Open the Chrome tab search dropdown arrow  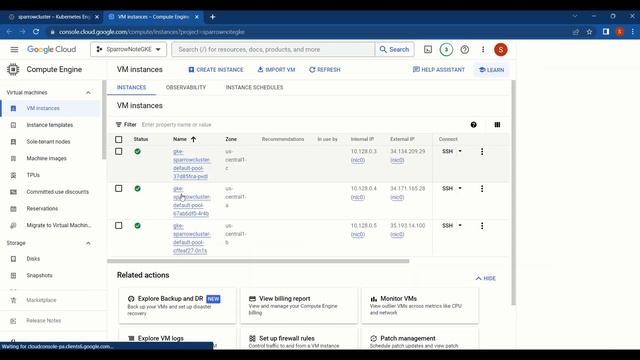(x=575, y=17)
